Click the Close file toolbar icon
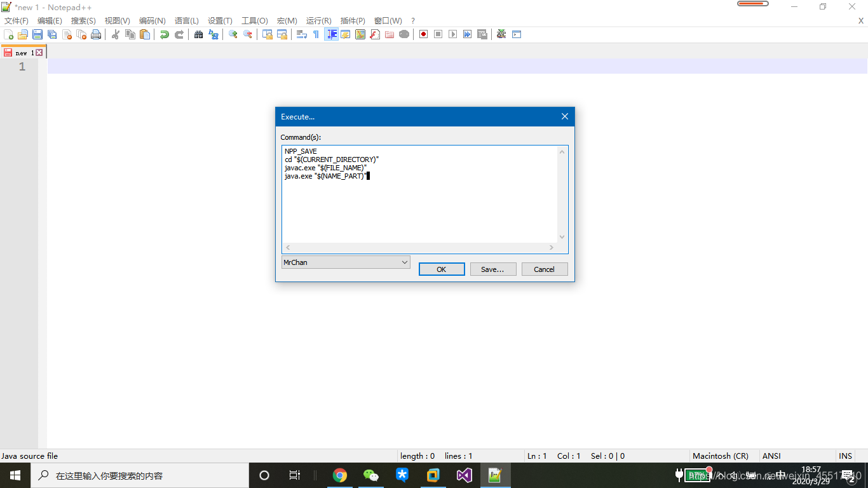The width and height of the screenshot is (868, 488). (67, 34)
